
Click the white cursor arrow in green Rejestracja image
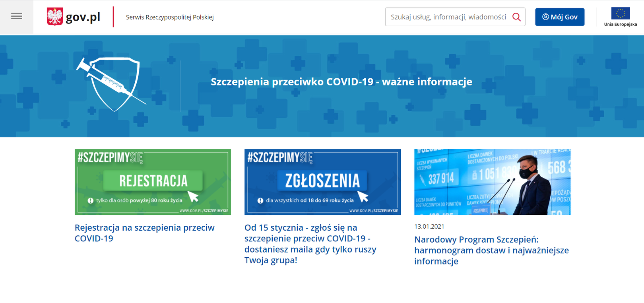point(193,196)
